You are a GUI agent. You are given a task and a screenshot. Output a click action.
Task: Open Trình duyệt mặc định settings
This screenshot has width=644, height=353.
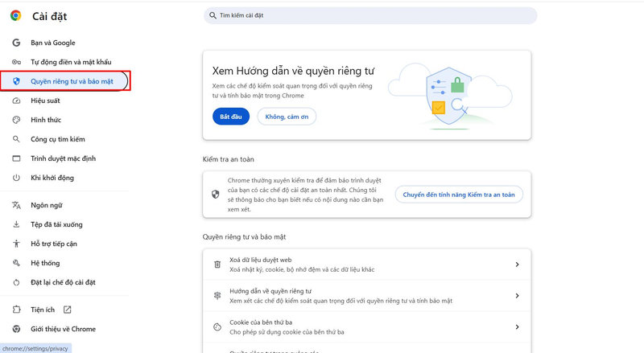tap(64, 158)
